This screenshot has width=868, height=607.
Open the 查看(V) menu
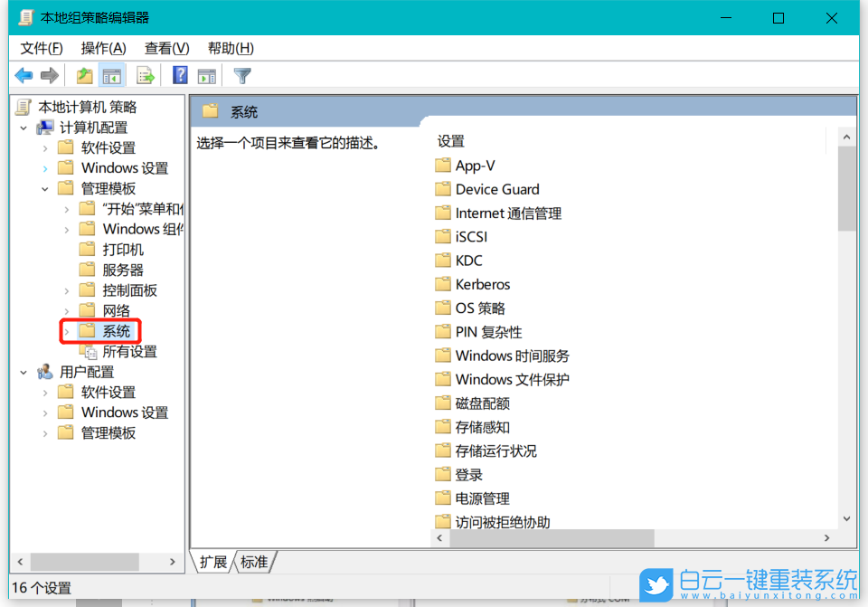[165, 48]
